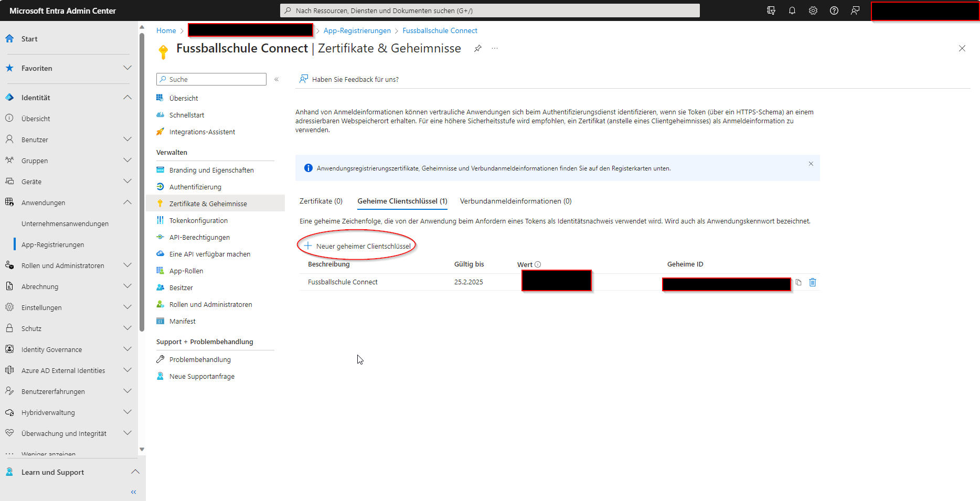The height and width of the screenshot is (501, 980).
Task: Click the help question mark icon
Action: [834, 10]
